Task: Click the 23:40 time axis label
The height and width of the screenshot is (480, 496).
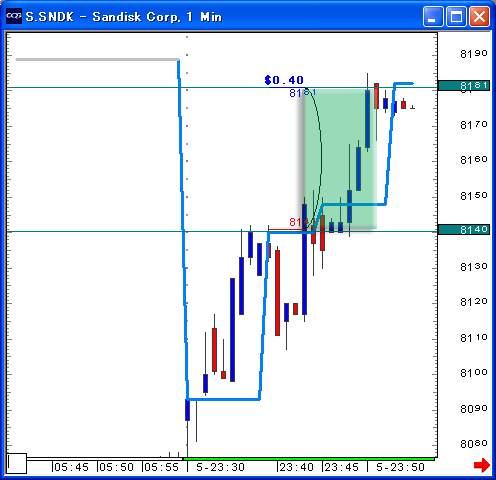Action: tap(297, 467)
